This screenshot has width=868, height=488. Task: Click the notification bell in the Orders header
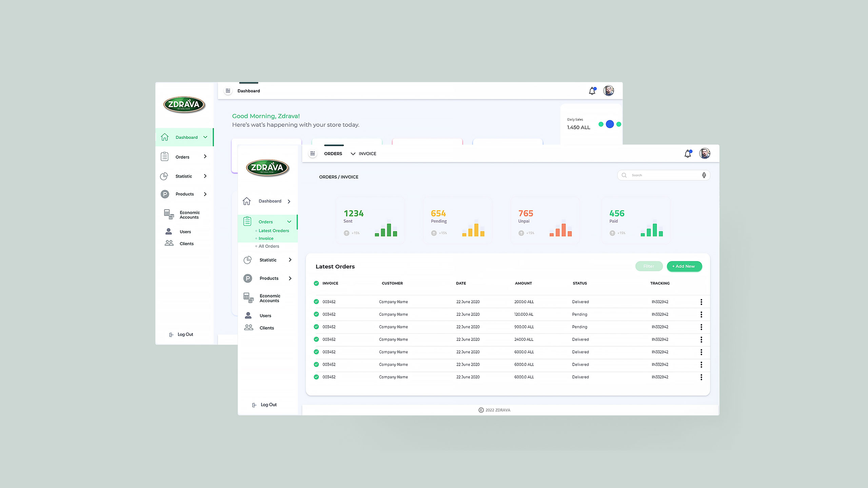[688, 154]
